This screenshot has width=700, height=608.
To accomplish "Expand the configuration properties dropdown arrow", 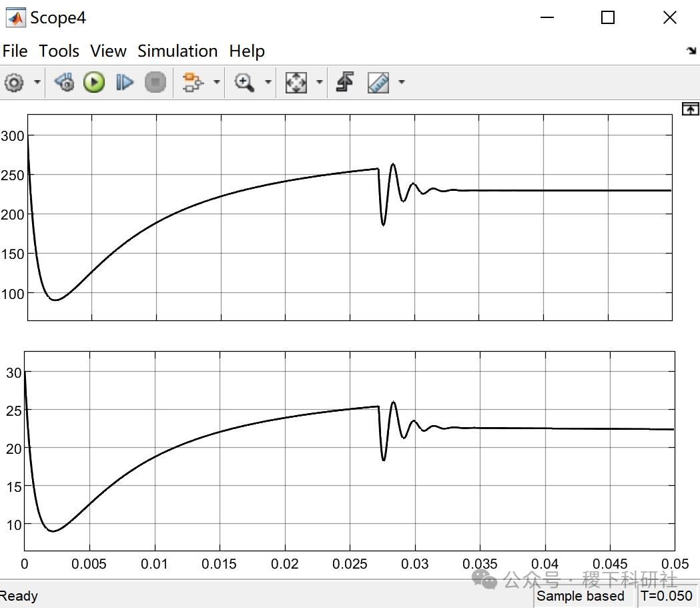I will pyautogui.click(x=37, y=82).
